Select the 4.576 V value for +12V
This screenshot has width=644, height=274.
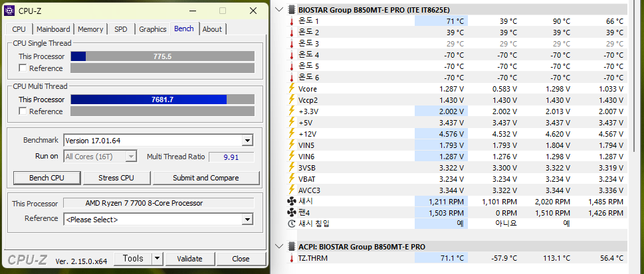tap(453, 134)
